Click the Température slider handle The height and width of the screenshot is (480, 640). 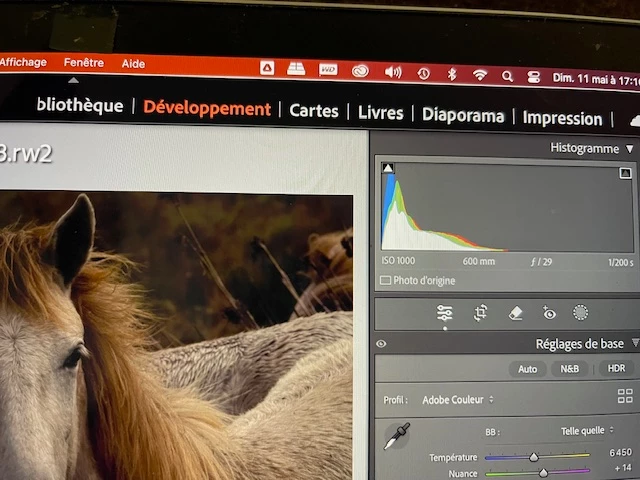click(x=533, y=457)
